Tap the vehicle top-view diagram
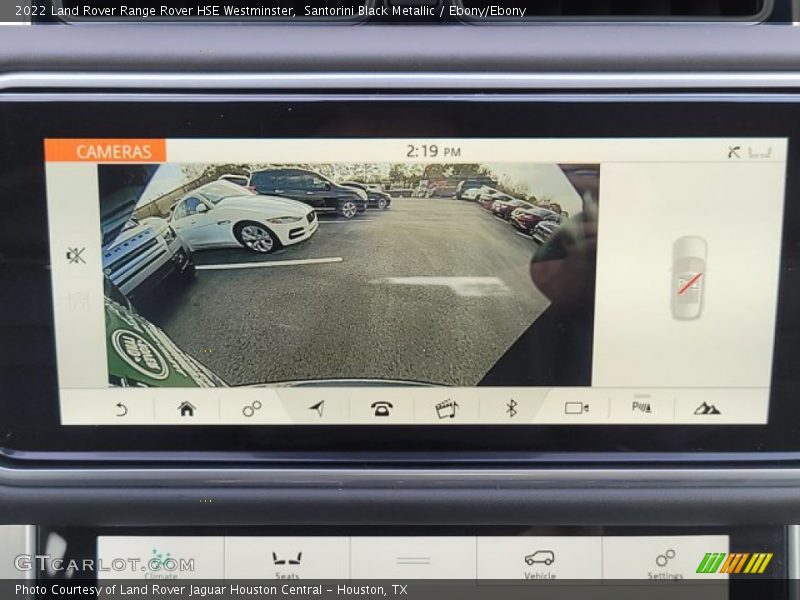The height and width of the screenshot is (600, 800). [688, 278]
